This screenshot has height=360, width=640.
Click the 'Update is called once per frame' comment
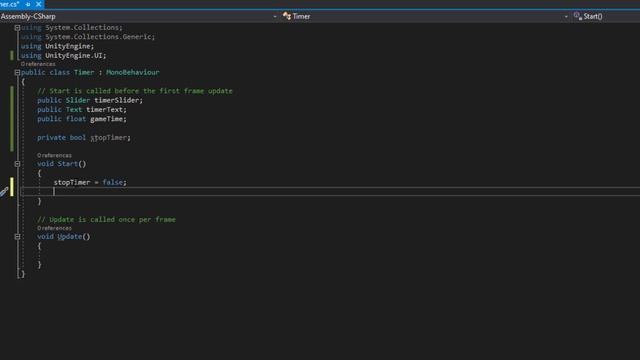pos(107,220)
